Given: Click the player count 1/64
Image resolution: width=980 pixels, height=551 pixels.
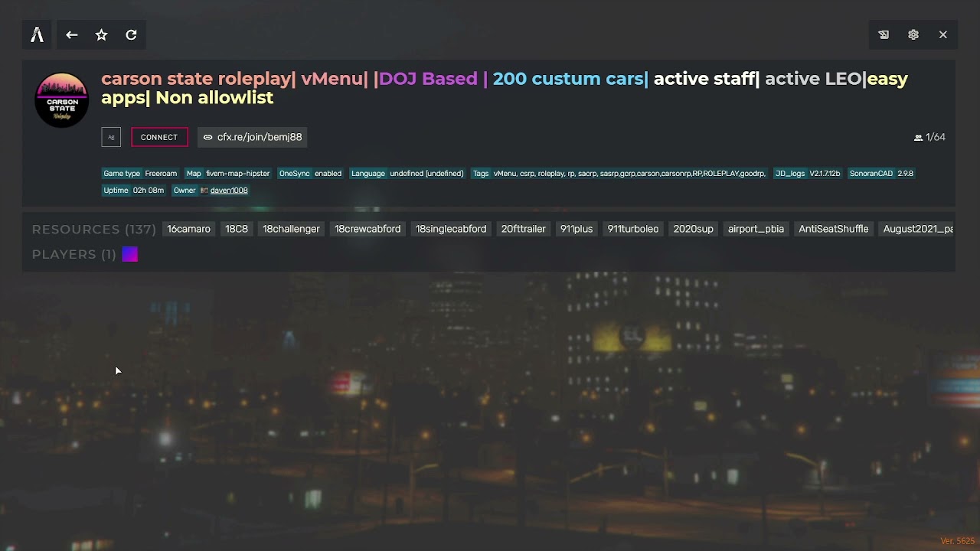Looking at the screenshot, I should pos(930,137).
